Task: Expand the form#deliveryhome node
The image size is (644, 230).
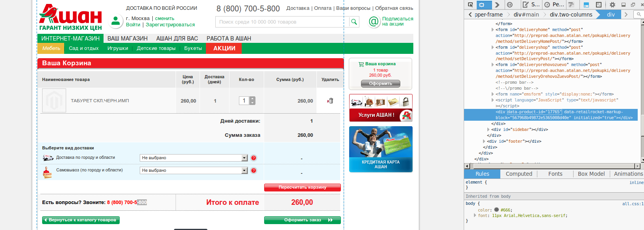Action: point(492,29)
